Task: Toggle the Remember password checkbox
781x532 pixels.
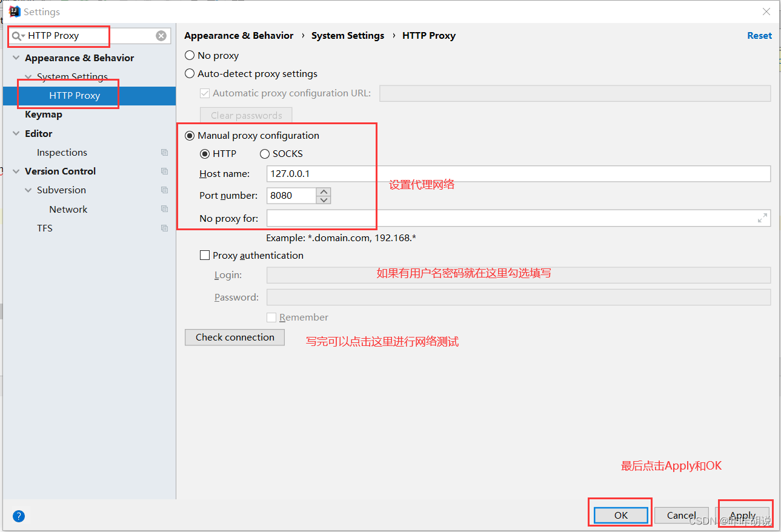Action: point(271,317)
